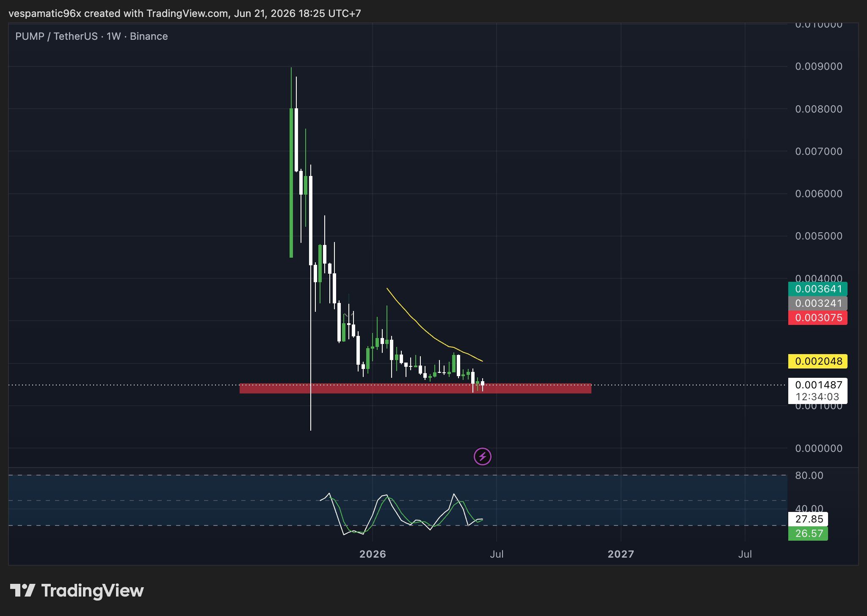Click the green oscillator value 26.57
The image size is (867, 616).
pyautogui.click(x=808, y=533)
